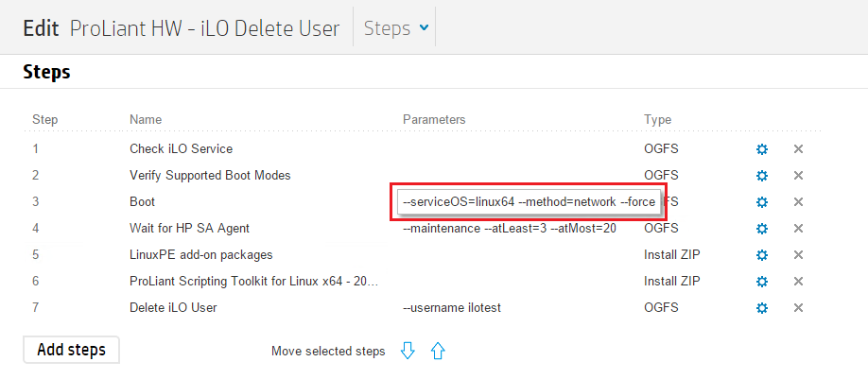Delete the LinuxPE add-on packages step

pyautogui.click(x=798, y=255)
